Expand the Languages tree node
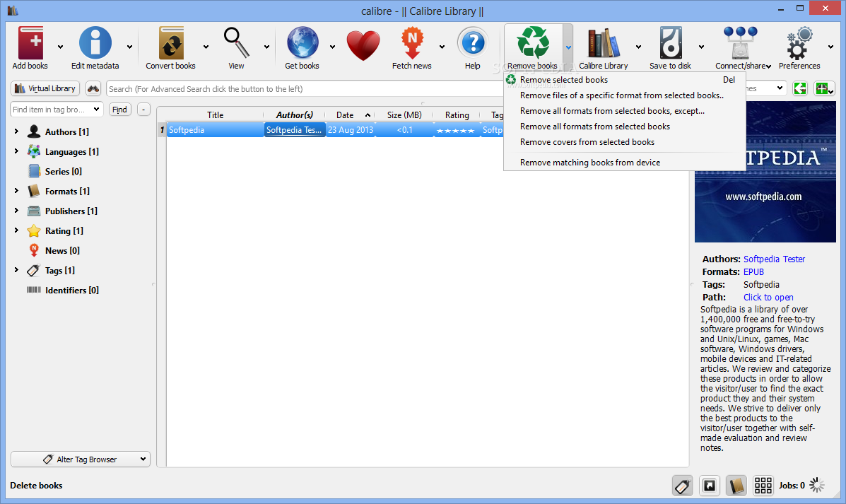Screen dimensions: 846x504 16,151
